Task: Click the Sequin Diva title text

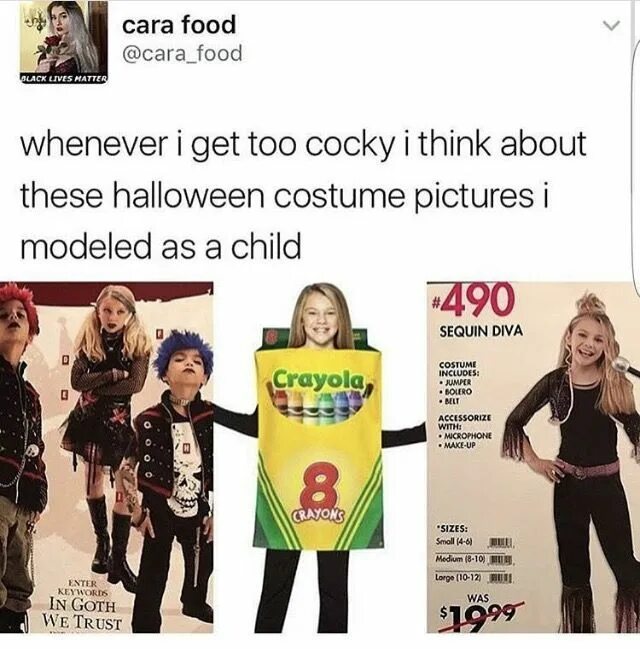Action: (481, 331)
